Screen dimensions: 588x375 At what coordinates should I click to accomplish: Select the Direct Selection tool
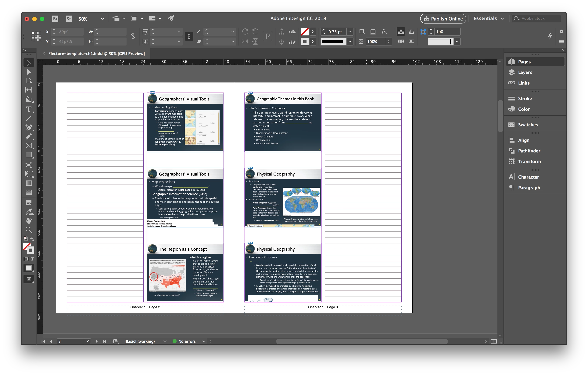(x=29, y=72)
